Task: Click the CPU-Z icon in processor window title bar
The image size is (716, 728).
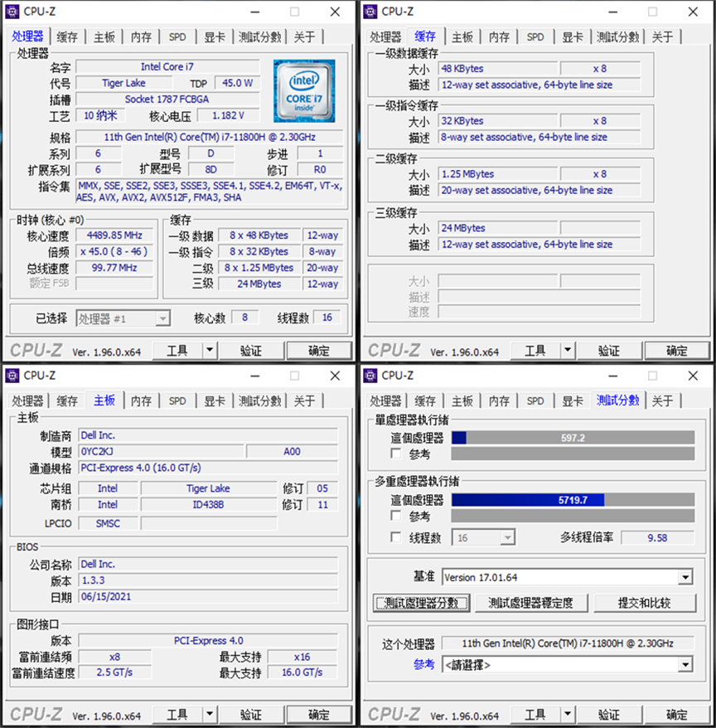Action: tap(12, 12)
